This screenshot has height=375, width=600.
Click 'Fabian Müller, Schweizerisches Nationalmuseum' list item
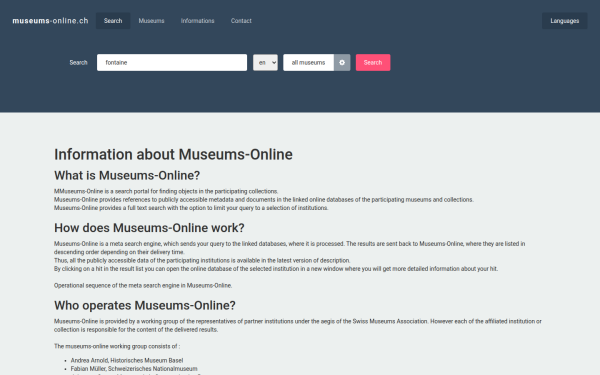point(134,369)
